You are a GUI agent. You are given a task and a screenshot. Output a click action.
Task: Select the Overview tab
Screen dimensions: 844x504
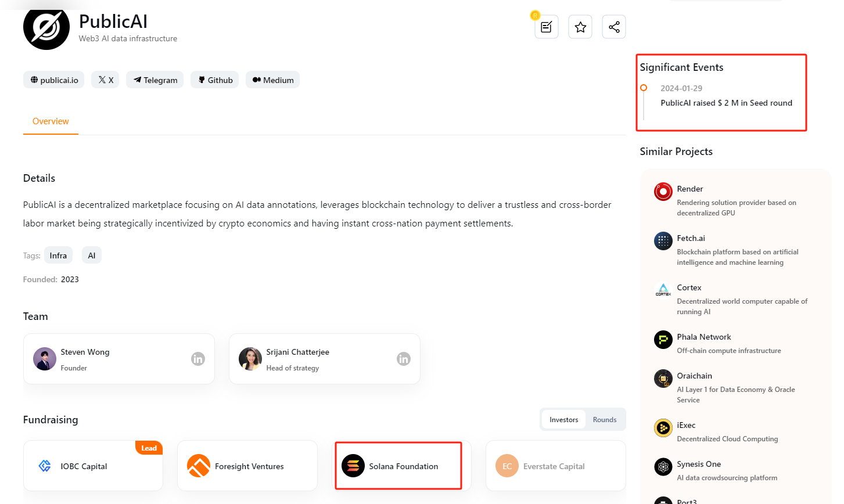(x=51, y=121)
